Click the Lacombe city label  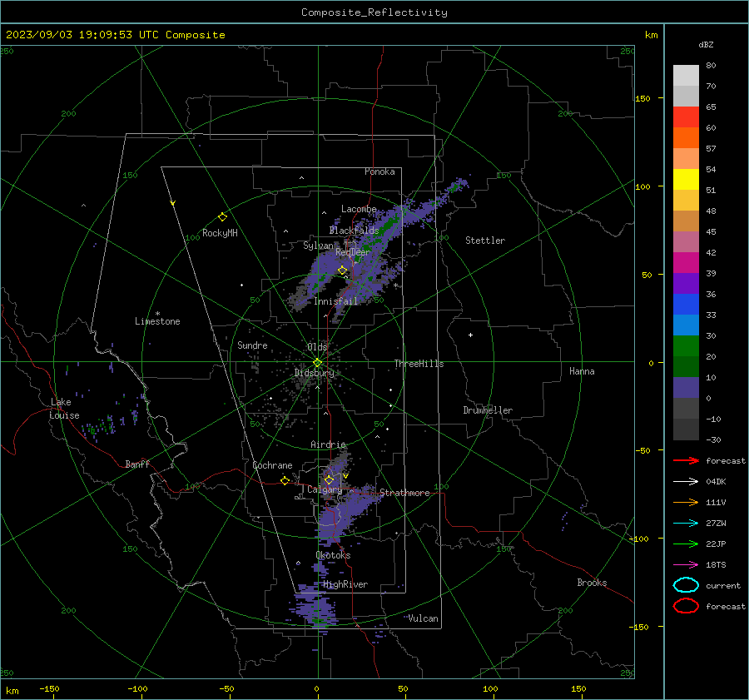(x=359, y=209)
